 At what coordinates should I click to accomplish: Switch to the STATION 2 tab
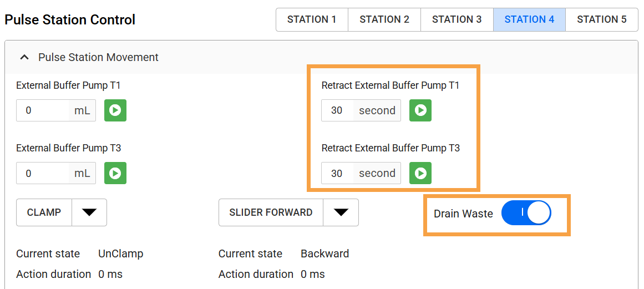[384, 19]
